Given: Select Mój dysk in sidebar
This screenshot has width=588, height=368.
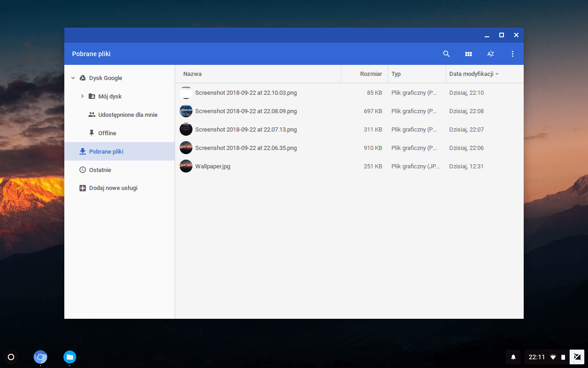Looking at the screenshot, I should (110, 96).
